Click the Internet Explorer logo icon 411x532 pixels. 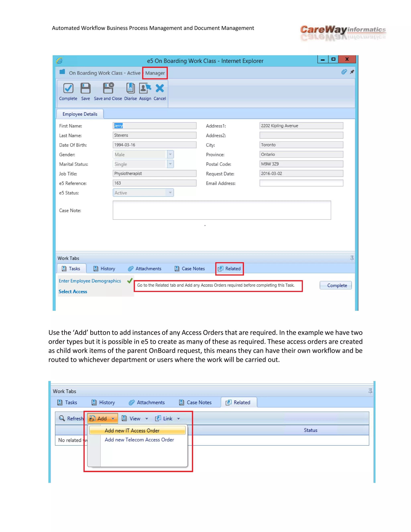coord(59,60)
